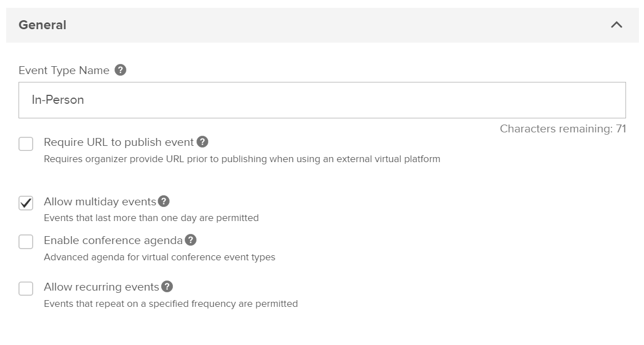The width and height of the screenshot is (644, 345).
Task: Check the Allow recurring events box
Action: tap(26, 288)
